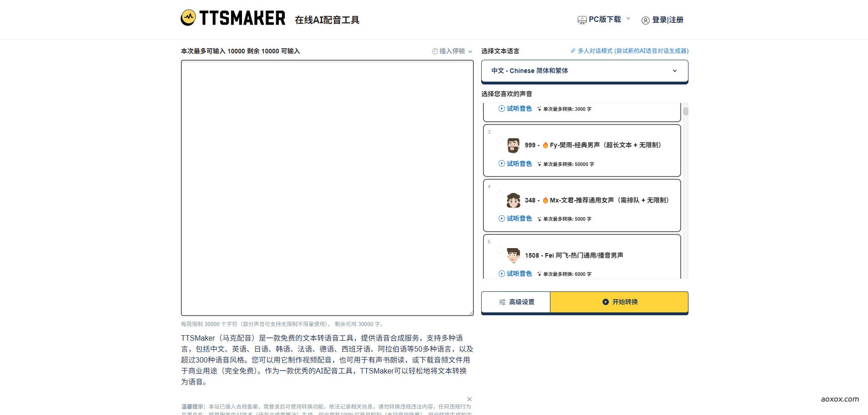This screenshot has height=415, width=868.
Task: Click the 在线AI配音工具 header text
Action: pos(327,20)
